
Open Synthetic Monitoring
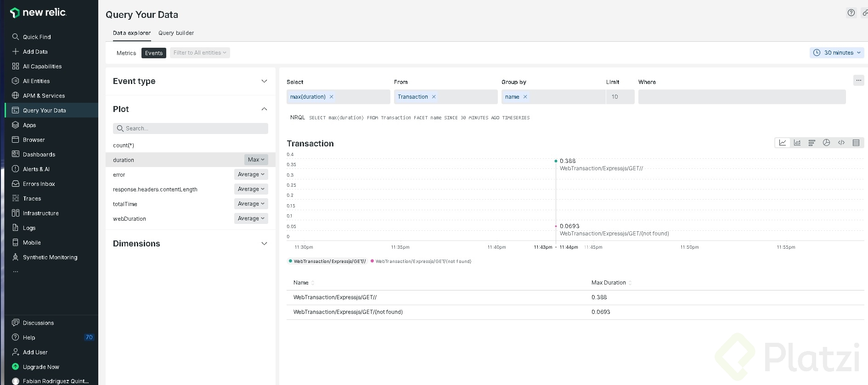coord(51,257)
